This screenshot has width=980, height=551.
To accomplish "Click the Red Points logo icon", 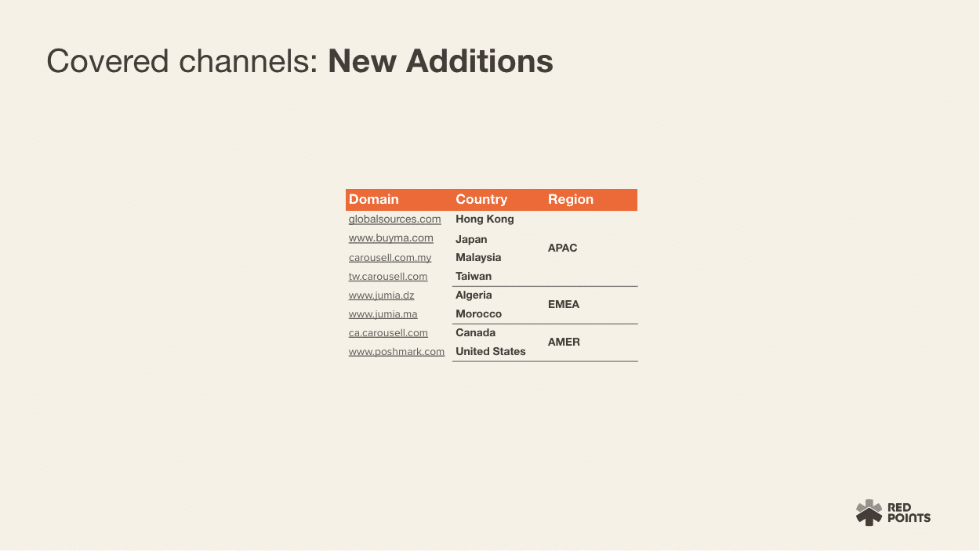I will coord(869,513).
